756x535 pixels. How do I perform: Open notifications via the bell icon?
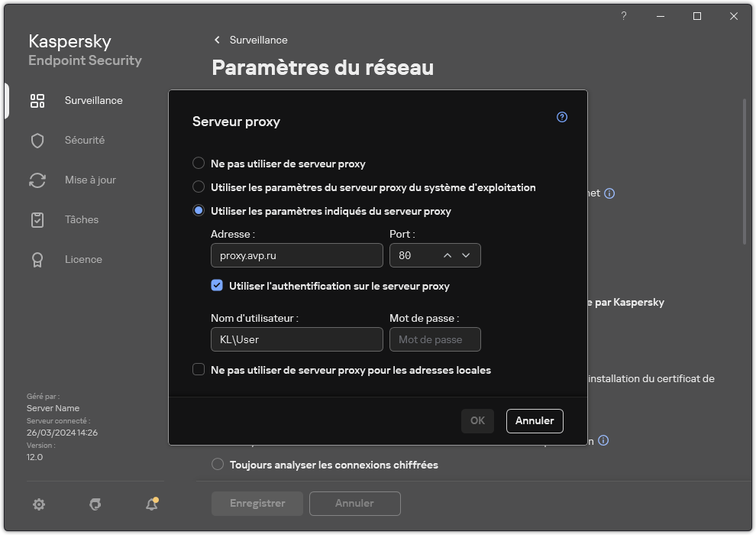[151, 504]
